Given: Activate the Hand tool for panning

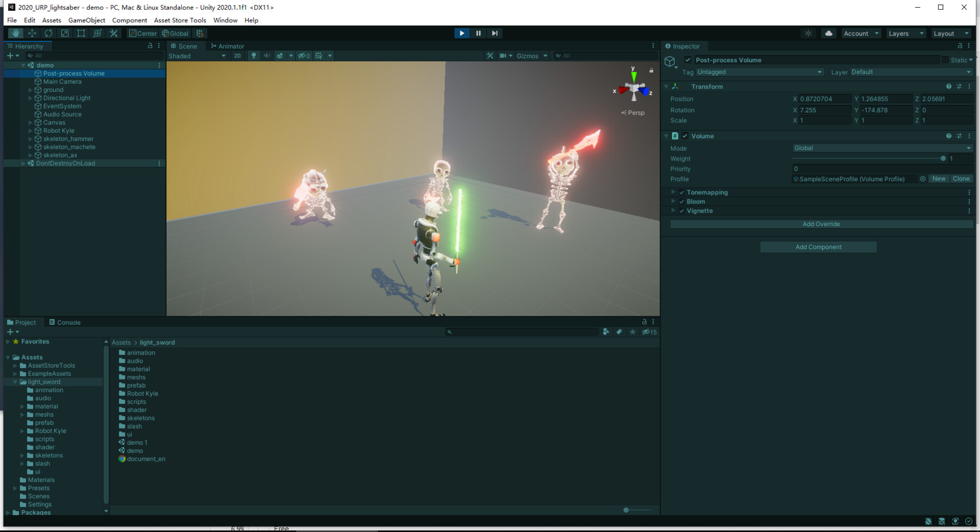Looking at the screenshot, I should [x=15, y=33].
